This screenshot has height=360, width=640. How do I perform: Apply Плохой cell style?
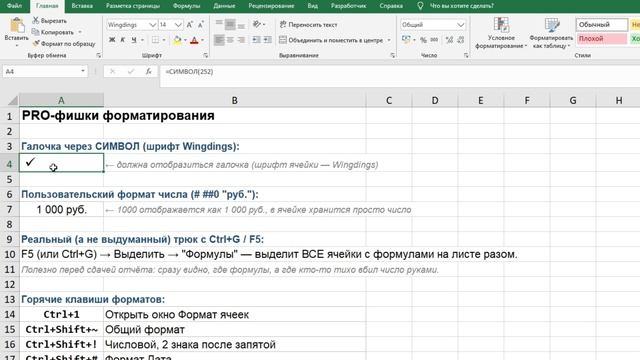602,39
